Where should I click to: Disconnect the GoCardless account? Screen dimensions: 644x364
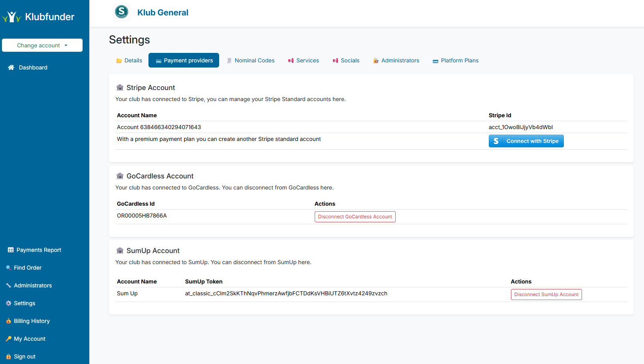tap(355, 216)
